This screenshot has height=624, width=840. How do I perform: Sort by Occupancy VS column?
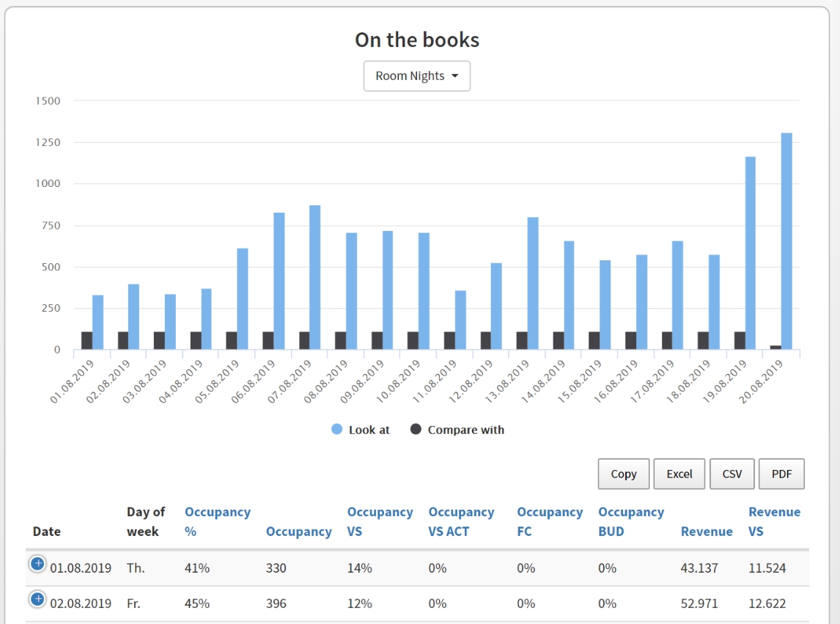[380, 521]
